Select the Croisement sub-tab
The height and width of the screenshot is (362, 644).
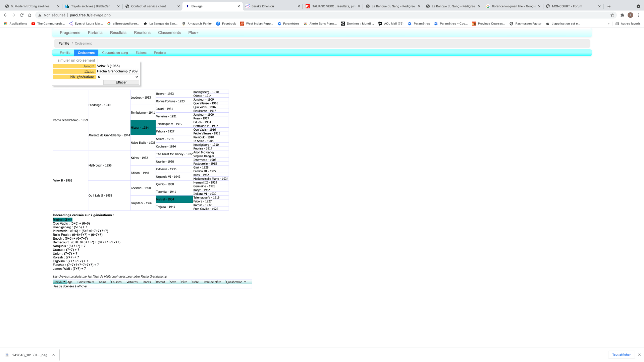click(86, 53)
